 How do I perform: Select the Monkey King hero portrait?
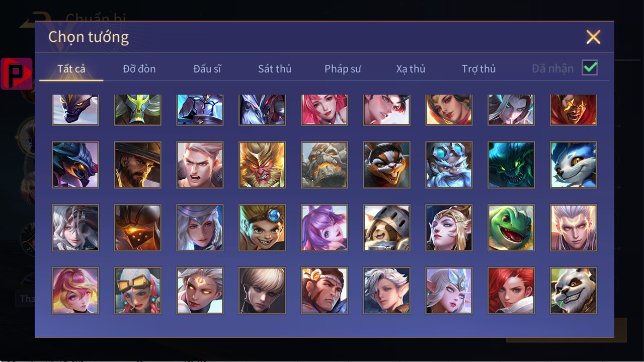tap(262, 165)
